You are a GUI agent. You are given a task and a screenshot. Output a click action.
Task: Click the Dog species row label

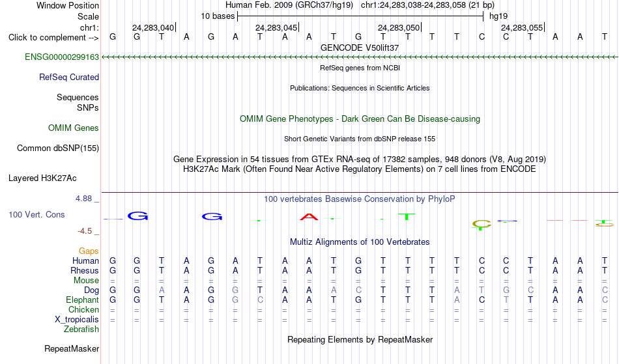point(92,290)
